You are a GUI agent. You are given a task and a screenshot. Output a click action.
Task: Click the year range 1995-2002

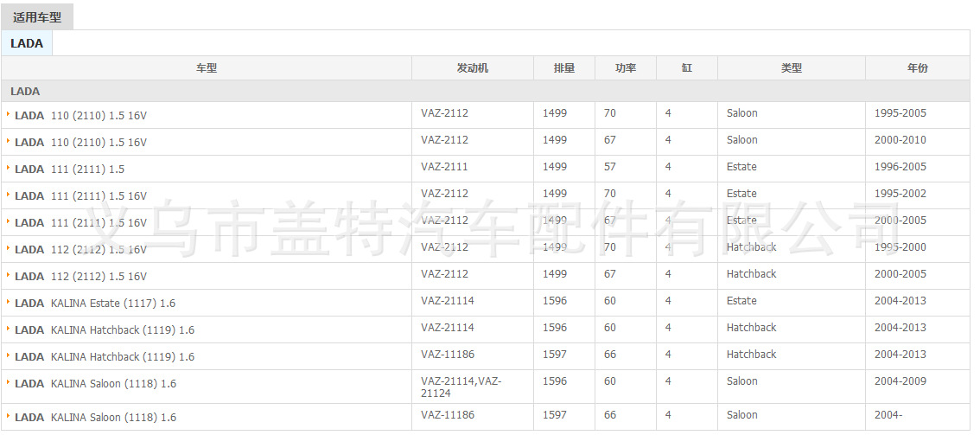(900, 194)
